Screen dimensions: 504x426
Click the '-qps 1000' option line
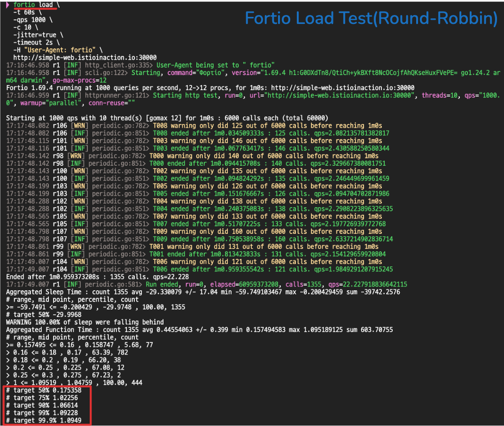(x=33, y=20)
